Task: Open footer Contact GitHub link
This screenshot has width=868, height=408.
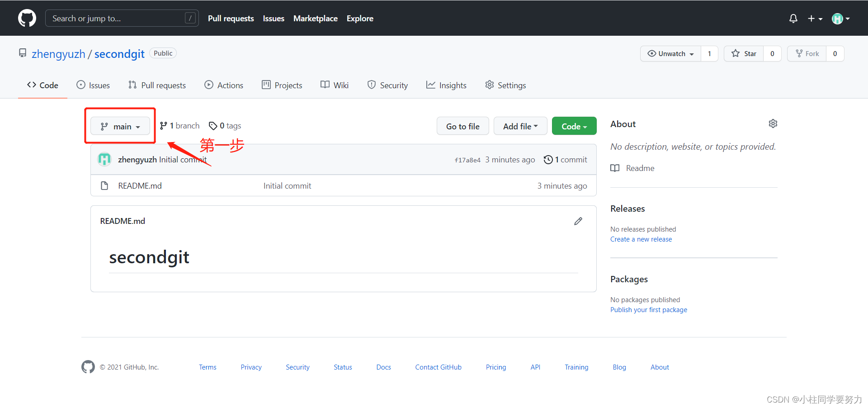Action: [x=438, y=367]
